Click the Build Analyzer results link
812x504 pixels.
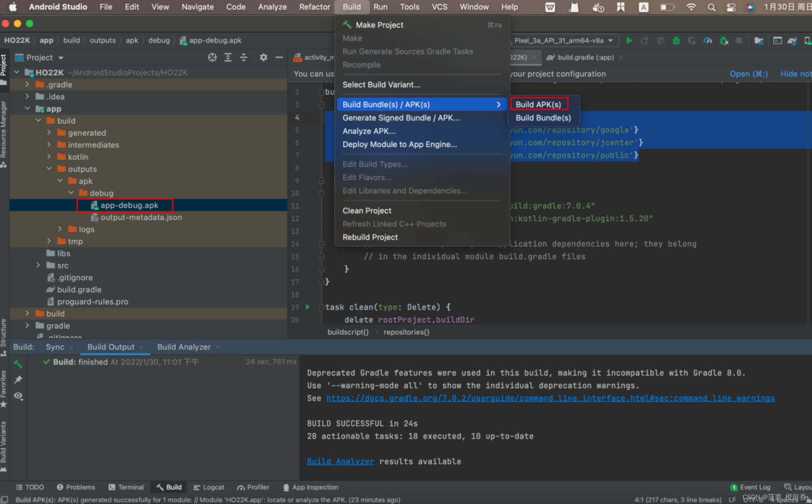[x=340, y=462]
